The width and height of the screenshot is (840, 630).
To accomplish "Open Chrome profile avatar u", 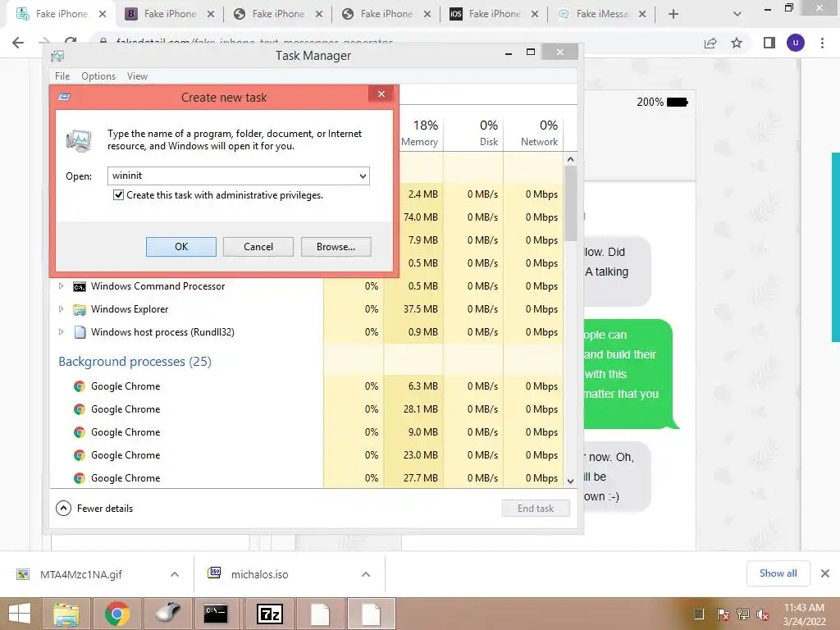I will [x=796, y=43].
